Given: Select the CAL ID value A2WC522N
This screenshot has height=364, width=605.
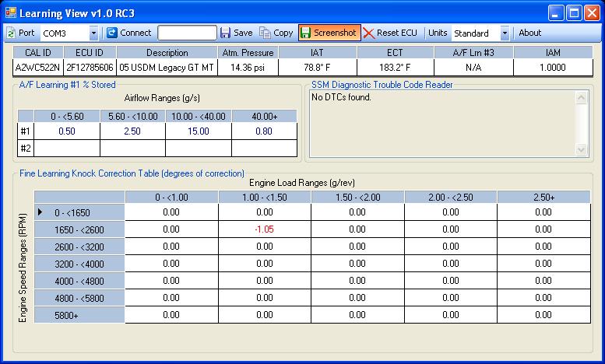Looking at the screenshot, I should [38, 68].
